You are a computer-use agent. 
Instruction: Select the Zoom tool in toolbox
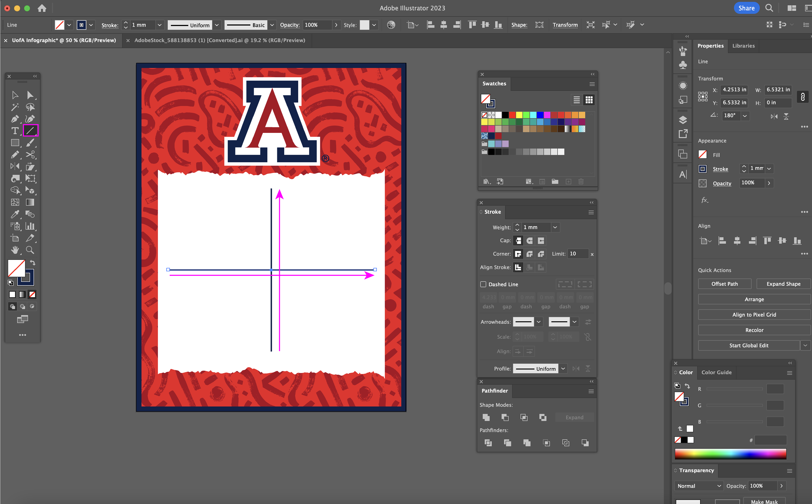click(x=30, y=250)
